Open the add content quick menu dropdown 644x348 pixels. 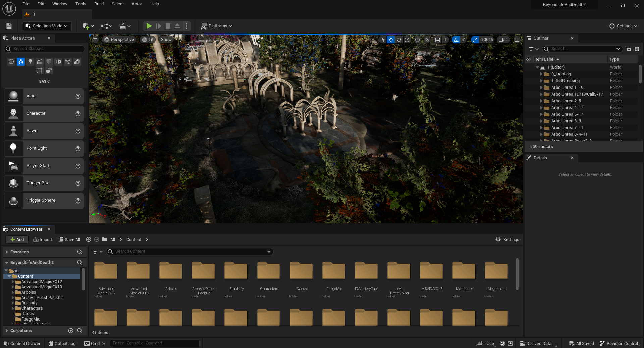click(x=88, y=26)
